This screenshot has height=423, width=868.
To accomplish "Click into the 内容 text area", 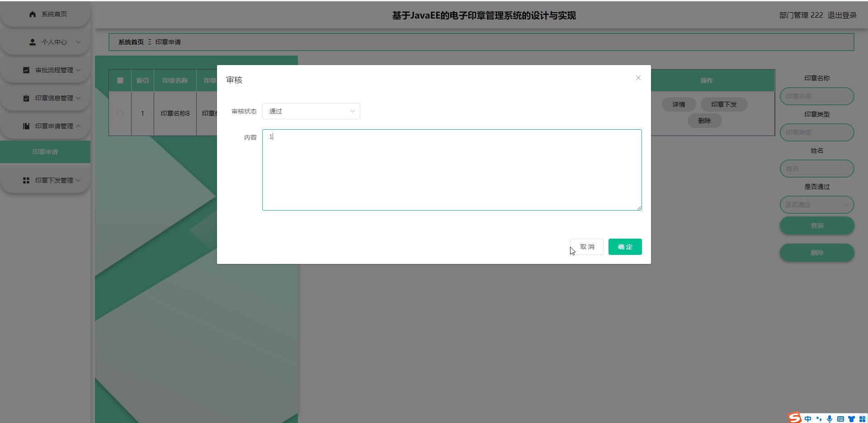I will (x=452, y=170).
